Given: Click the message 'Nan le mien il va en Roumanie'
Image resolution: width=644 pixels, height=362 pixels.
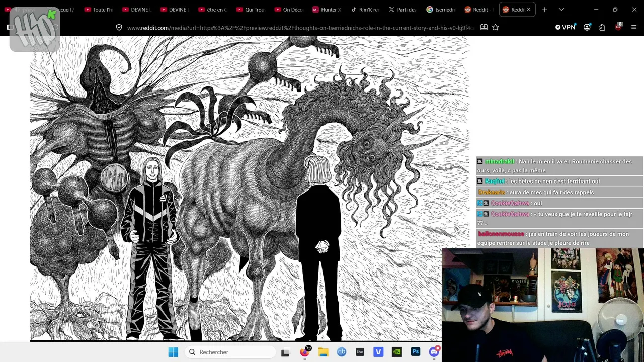Looking at the screenshot, I should click(554, 166).
